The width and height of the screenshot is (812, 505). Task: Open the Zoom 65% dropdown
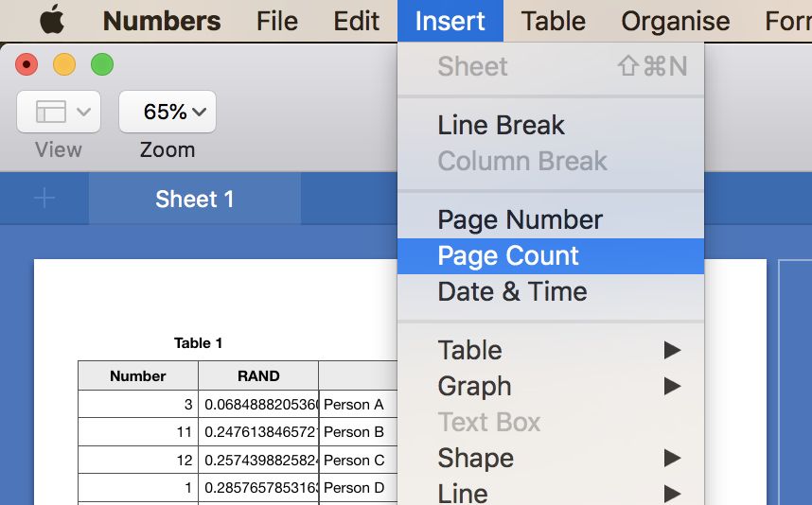pyautogui.click(x=168, y=112)
